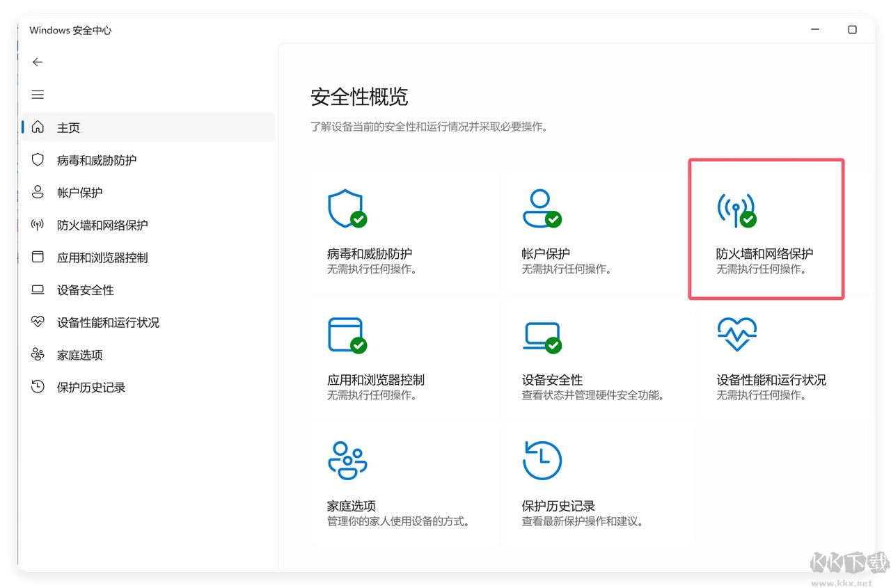Select the 防火墙和网络保护 signal icon in sidebar

click(x=38, y=225)
